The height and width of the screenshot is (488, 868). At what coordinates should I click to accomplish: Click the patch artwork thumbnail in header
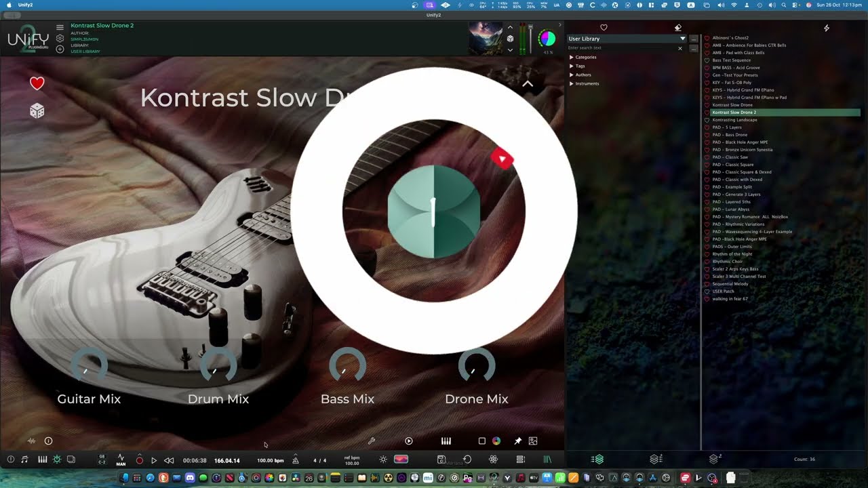[486, 39]
